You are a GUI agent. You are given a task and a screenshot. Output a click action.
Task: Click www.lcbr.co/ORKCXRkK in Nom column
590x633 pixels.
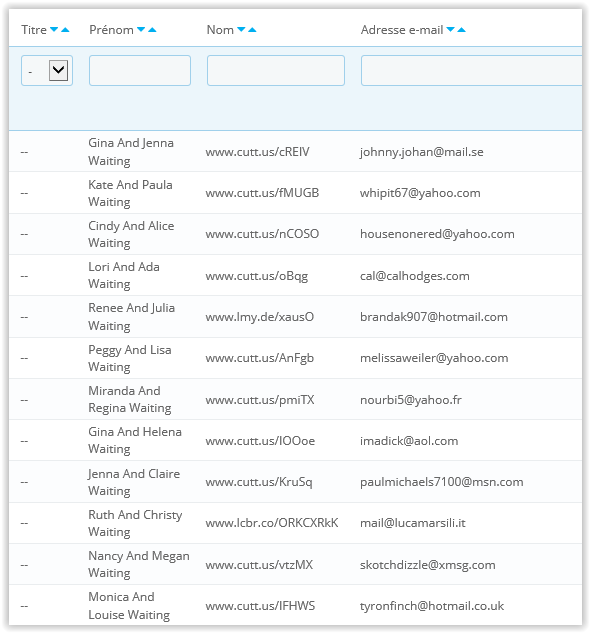[272, 523]
